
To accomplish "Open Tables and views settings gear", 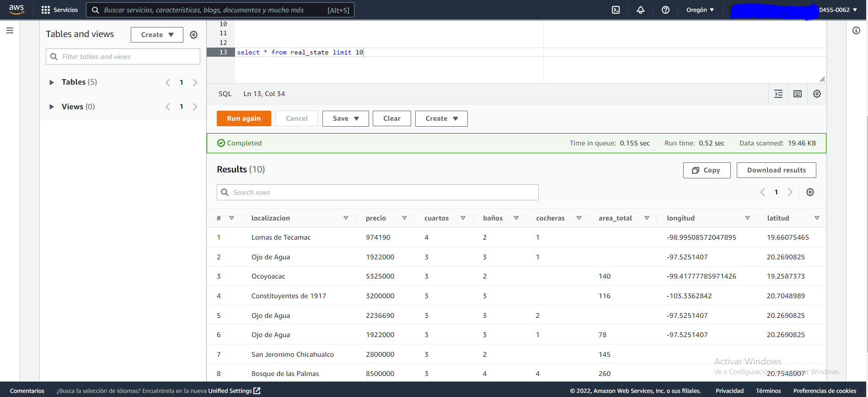I will (193, 35).
